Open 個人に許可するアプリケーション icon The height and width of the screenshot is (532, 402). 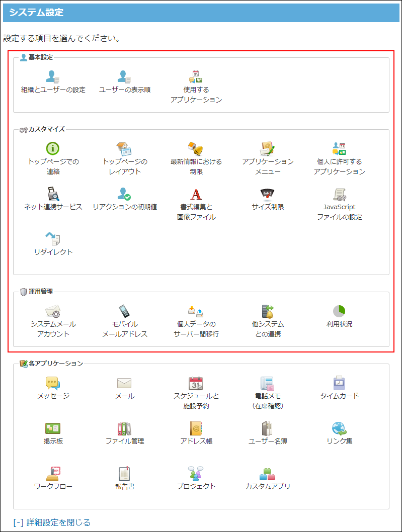point(339,149)
